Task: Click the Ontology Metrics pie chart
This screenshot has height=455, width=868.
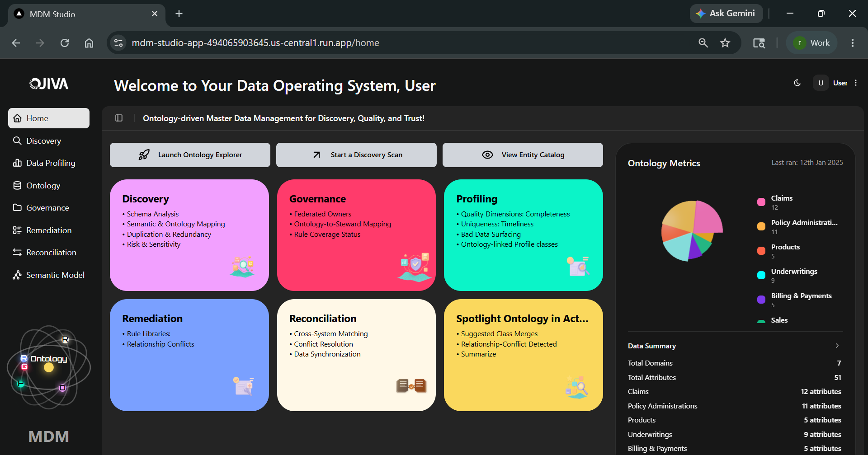Action: pyautogui.click(x=692, y=231)
